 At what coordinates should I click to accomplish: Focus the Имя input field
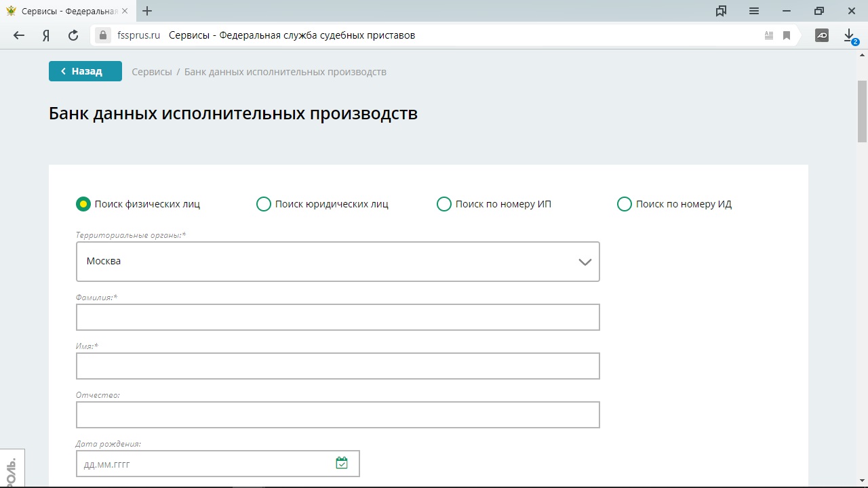pyautogui.click(x=338, y=366)
